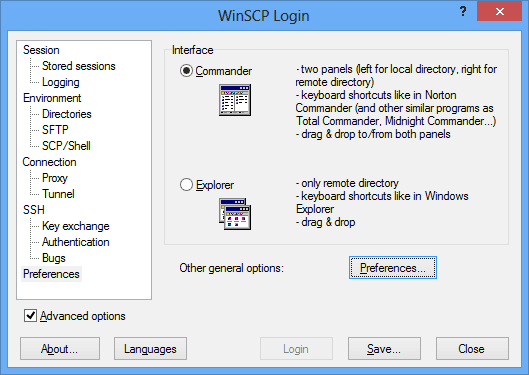Click the 'WinSCP Login' title text
The height and width of the screenshot is (375, 529).
pyautogui.click(x=263, y=16)
